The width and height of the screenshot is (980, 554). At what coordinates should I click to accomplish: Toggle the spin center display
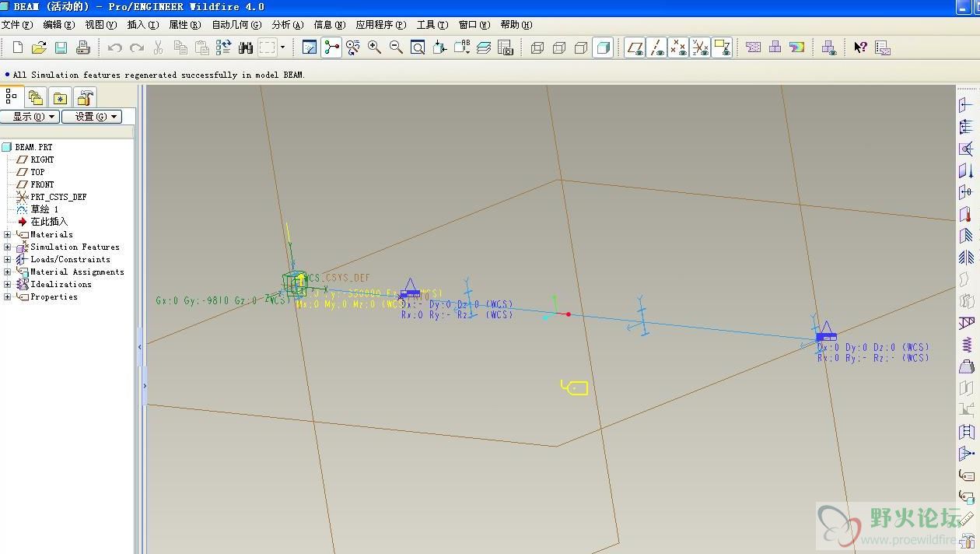coord(331,48)
